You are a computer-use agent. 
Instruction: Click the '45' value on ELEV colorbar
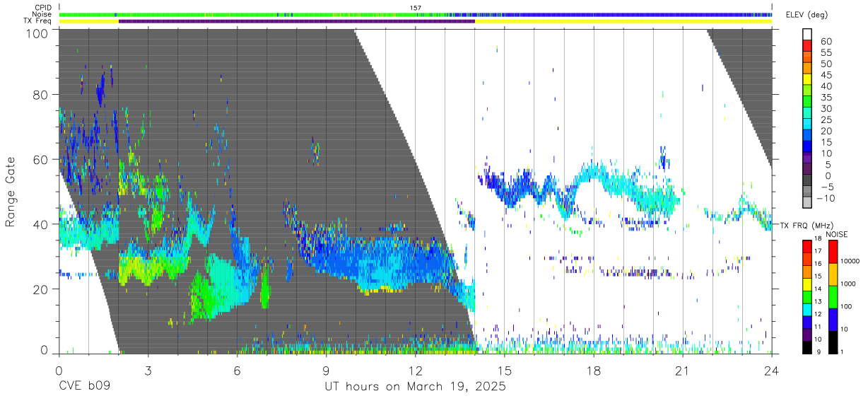(826, 75)
